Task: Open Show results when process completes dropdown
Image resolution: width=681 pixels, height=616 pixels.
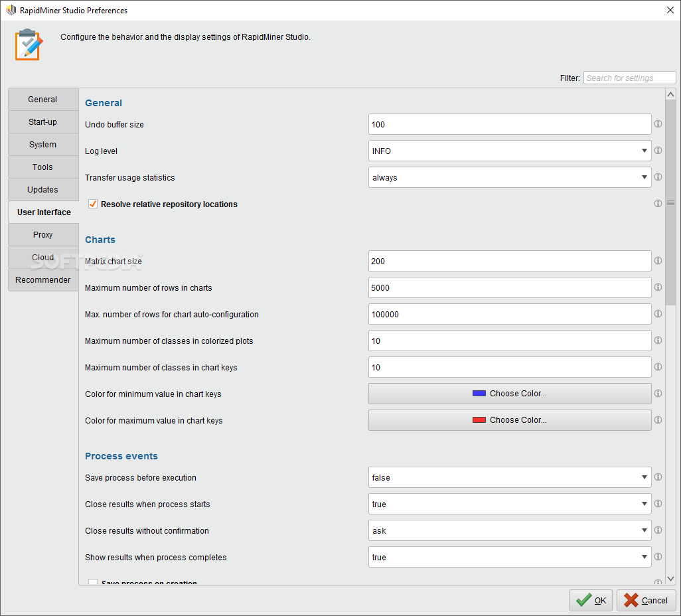Action: pos(510,557)
